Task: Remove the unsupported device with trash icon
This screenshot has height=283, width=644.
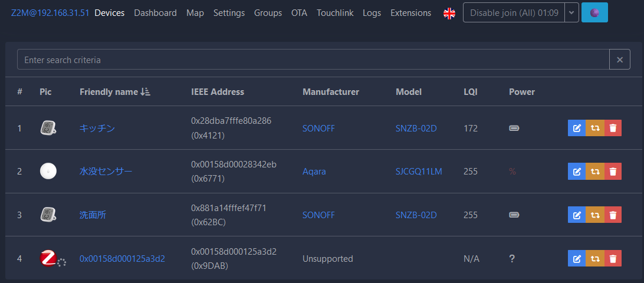Action: click(x=613, y=258)
